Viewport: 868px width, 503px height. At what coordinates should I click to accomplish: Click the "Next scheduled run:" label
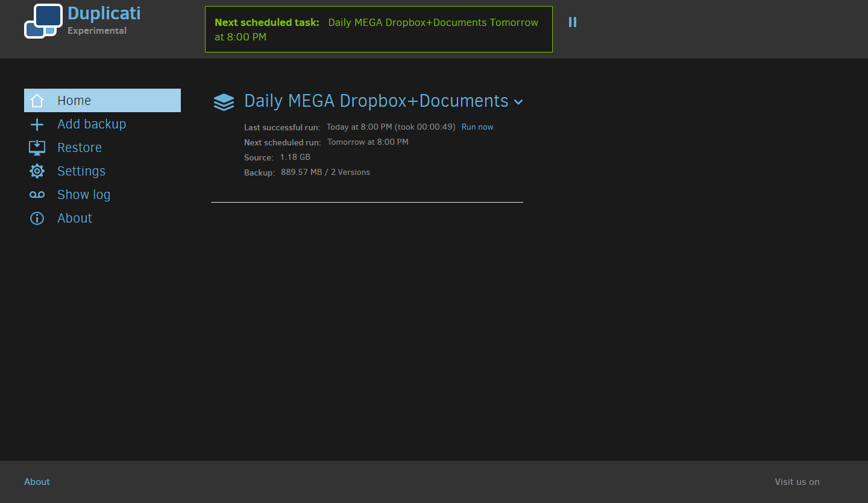[x=283, y=143]
